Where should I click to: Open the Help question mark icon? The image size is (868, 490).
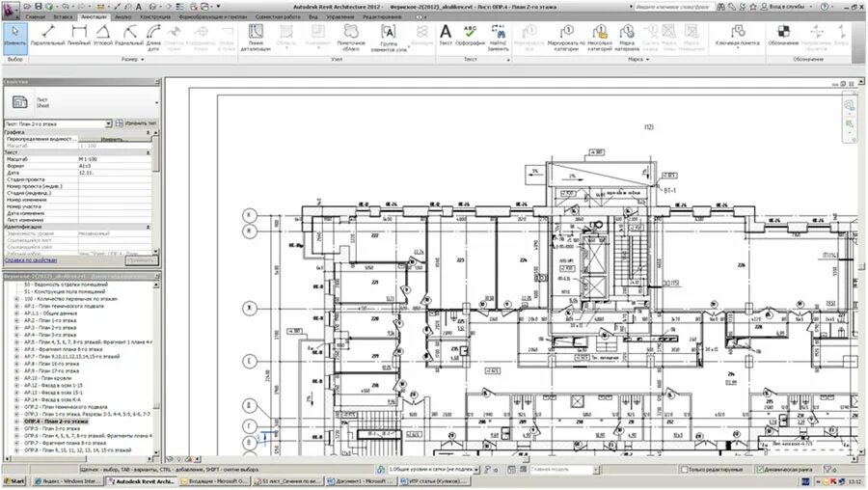825,7
